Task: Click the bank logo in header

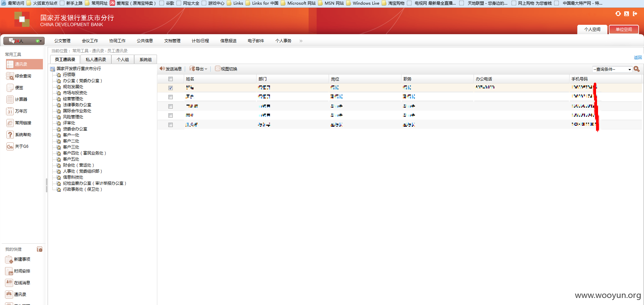Action: 22,19
